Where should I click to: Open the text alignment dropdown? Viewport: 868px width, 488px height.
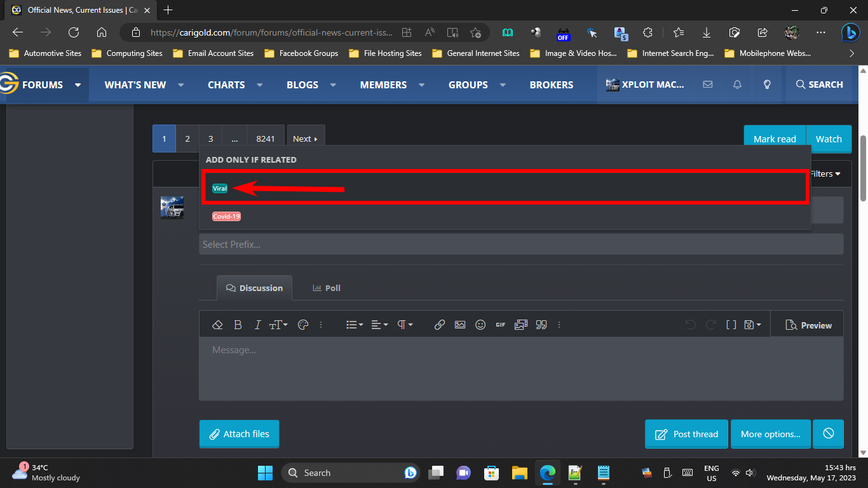tap(379, 325)
